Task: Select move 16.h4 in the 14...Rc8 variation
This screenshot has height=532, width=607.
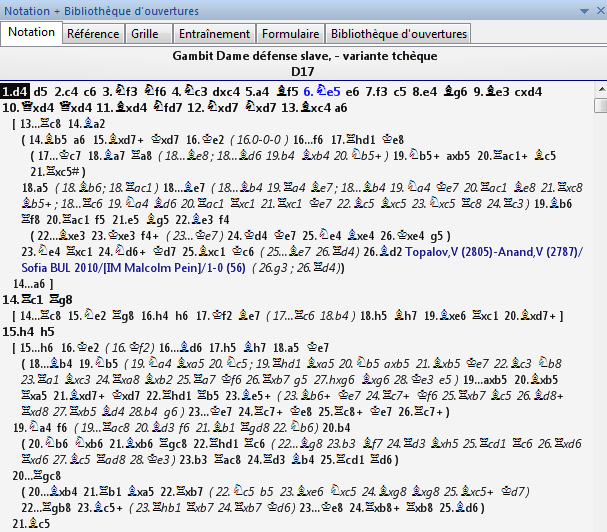Action: tap(155, 316)
